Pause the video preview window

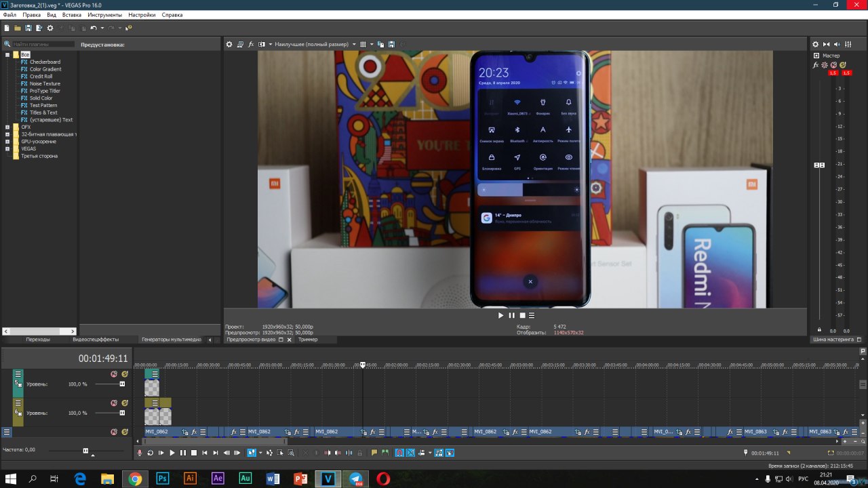point(511,315)
